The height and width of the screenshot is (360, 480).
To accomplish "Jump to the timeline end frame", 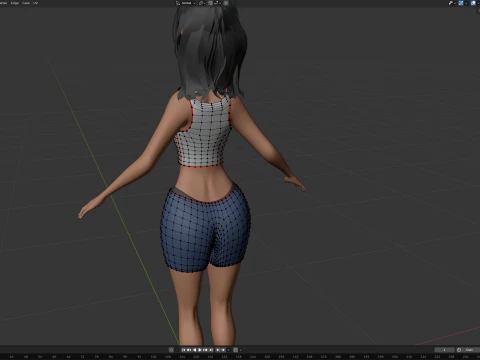I will tap(211, 350).
